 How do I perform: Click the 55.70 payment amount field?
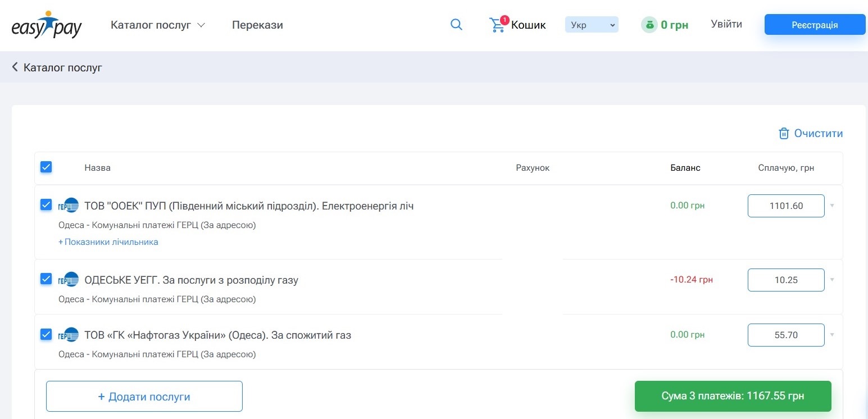(786, 335)
